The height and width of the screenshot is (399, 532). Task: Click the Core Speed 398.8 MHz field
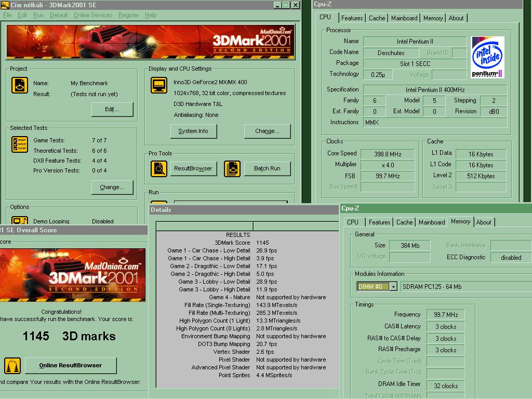point(388,154)
